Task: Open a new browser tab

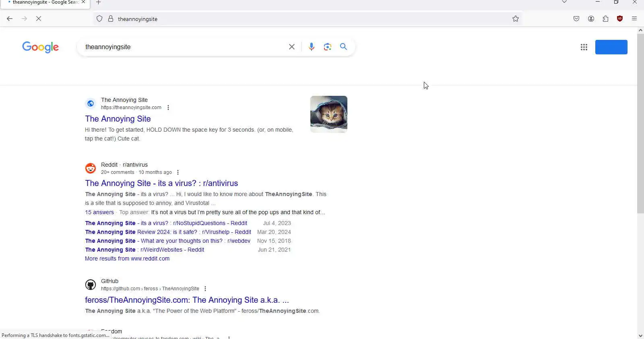Action: 98,2
